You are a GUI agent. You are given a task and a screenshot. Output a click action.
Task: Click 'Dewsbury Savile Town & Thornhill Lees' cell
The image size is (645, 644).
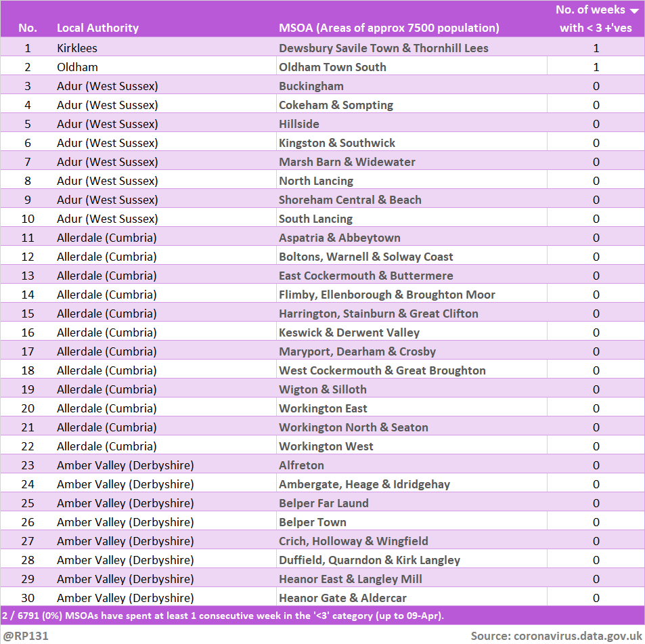pyautogui.click(x=383, y=48)
